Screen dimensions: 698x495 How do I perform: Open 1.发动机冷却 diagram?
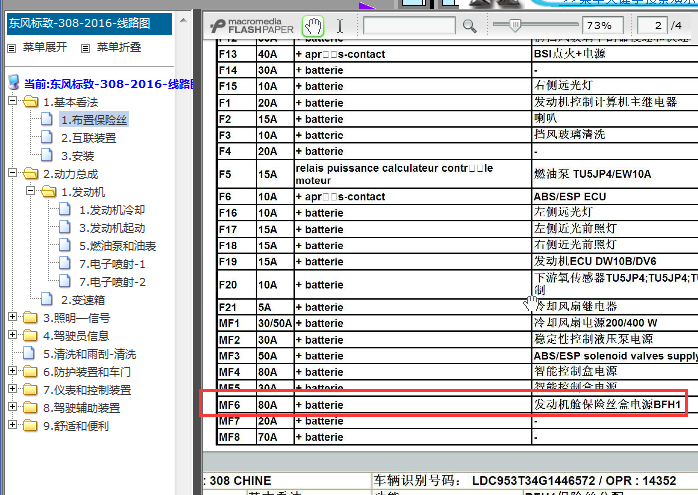click(x=112, y=210)
